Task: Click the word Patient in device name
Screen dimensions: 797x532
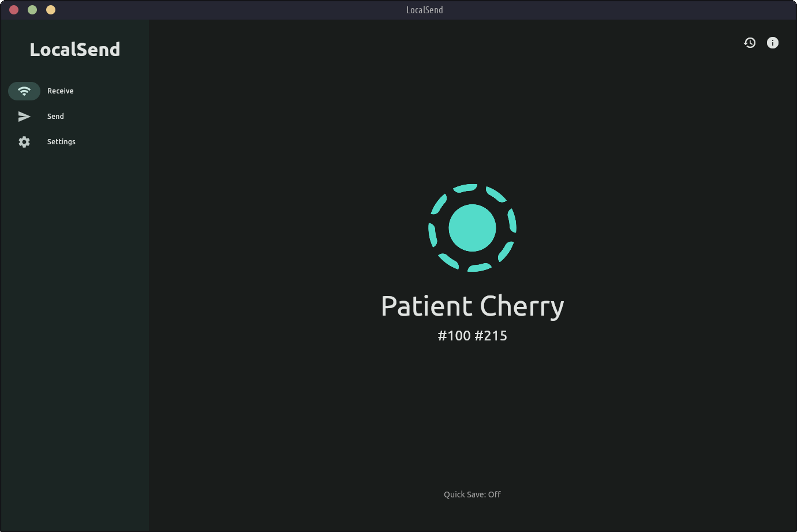Action: pos(426,306)
